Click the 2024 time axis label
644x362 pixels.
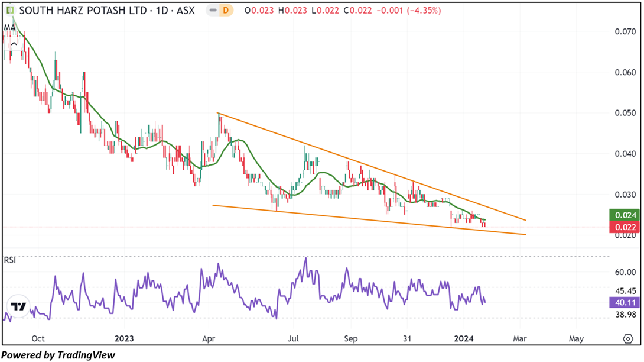(464, 338)
